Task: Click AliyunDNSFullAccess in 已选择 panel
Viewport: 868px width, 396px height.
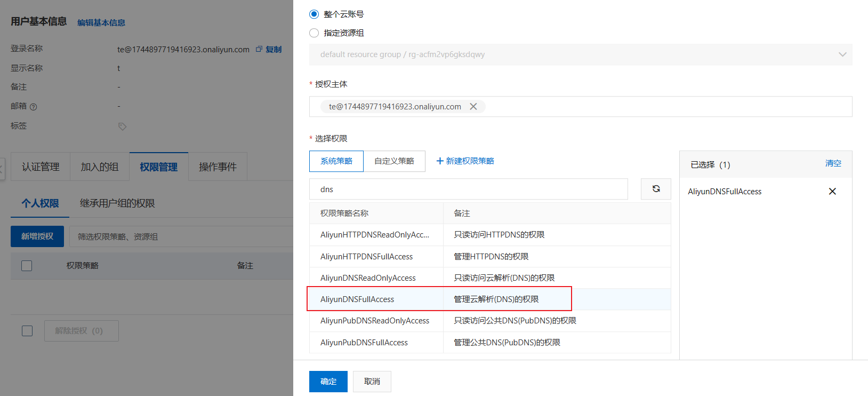Action: [x=725, y=192]
